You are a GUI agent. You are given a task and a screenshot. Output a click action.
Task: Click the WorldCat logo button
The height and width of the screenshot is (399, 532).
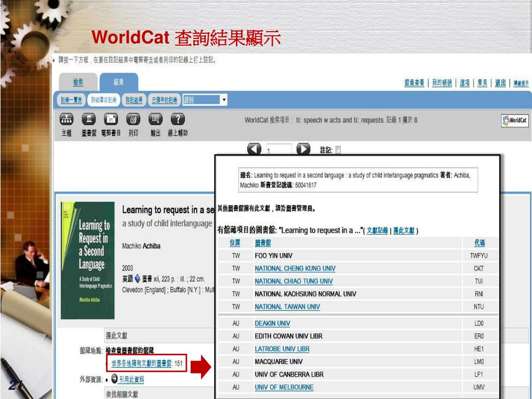click(x=515, y=121)
